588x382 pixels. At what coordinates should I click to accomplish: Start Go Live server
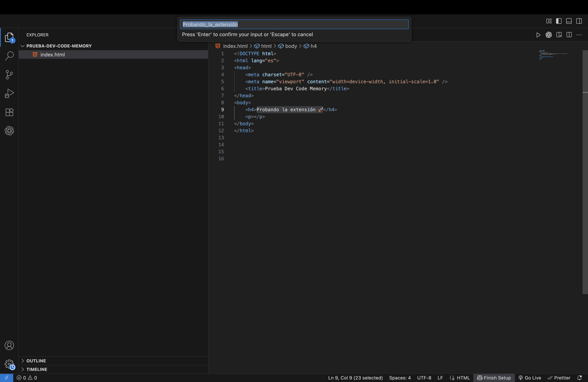[530, 378]
